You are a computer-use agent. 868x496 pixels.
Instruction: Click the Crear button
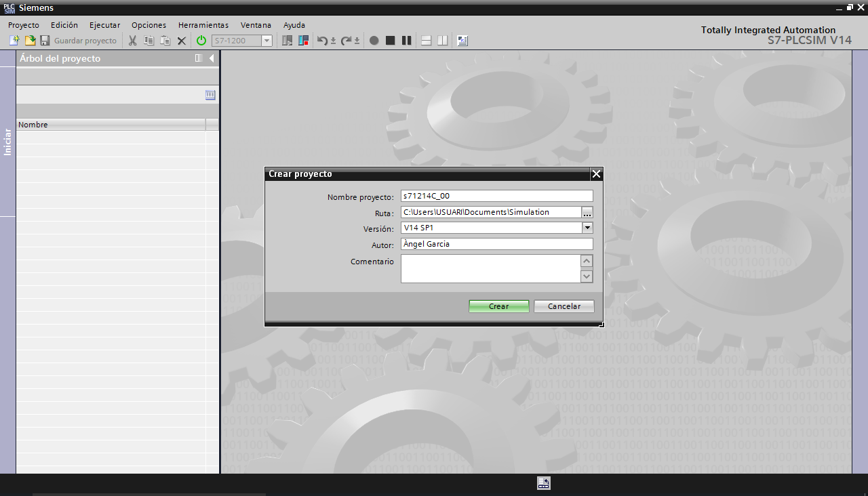498,306
